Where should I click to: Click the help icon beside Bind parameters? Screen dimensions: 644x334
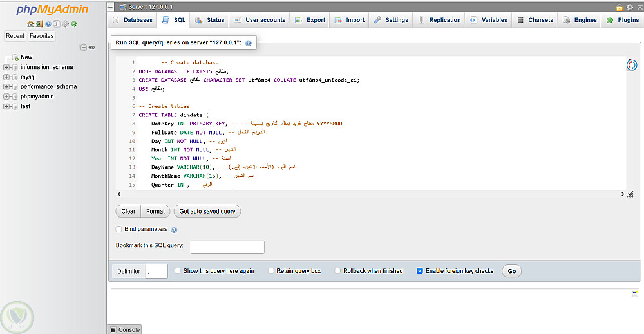[174, 230]
